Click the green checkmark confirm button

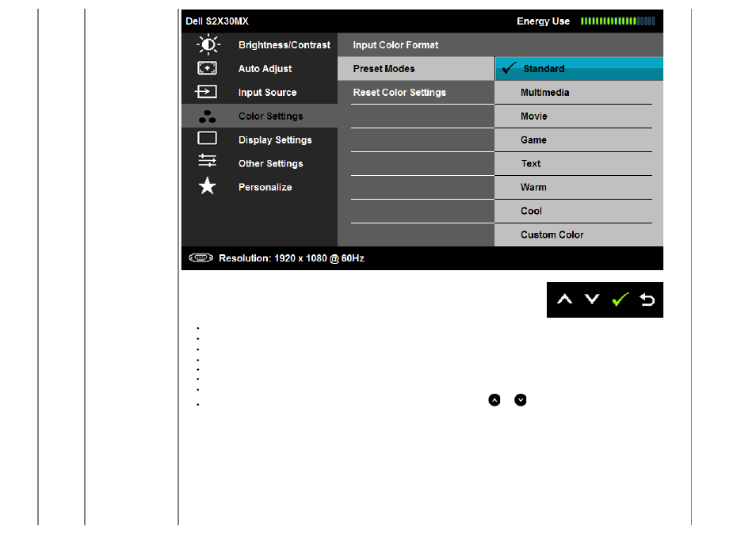(620, 299)
